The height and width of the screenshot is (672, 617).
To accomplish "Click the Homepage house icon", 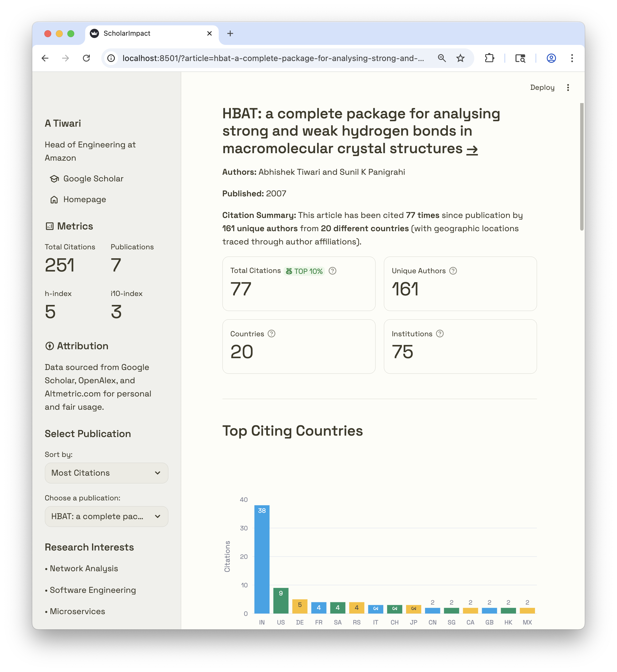I will coord(54,200).
